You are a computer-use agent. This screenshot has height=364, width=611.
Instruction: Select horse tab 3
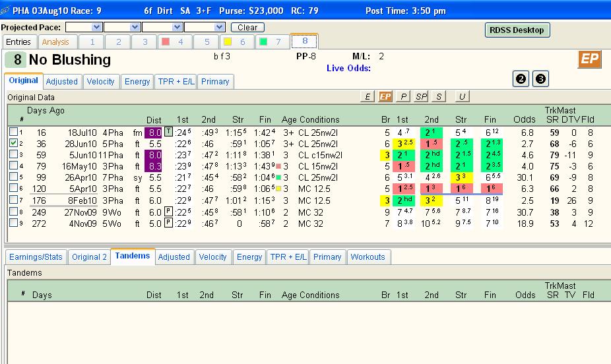pyautogui.click(x=145, y=42)
